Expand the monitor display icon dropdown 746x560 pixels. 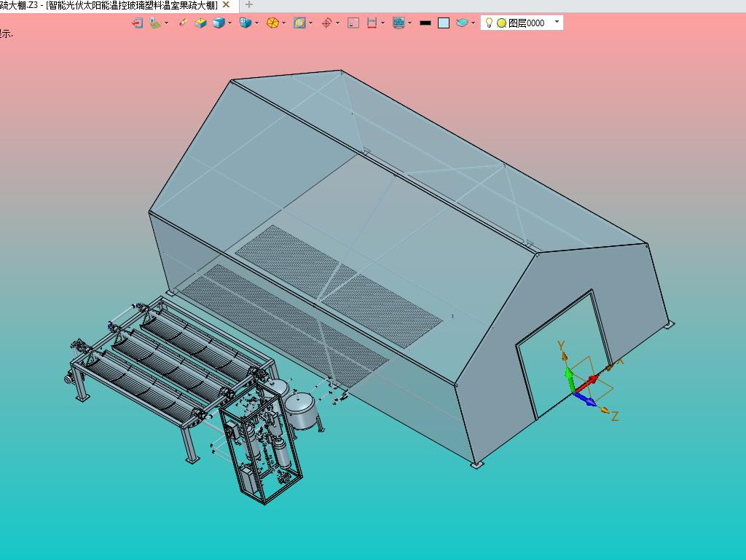coord(409,23)
